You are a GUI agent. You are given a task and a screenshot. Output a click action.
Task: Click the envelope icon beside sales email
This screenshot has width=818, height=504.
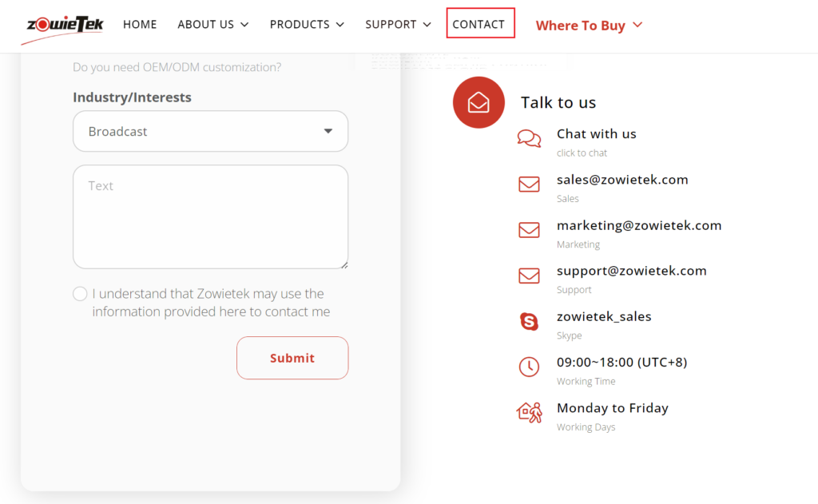(x=529, y=185)
